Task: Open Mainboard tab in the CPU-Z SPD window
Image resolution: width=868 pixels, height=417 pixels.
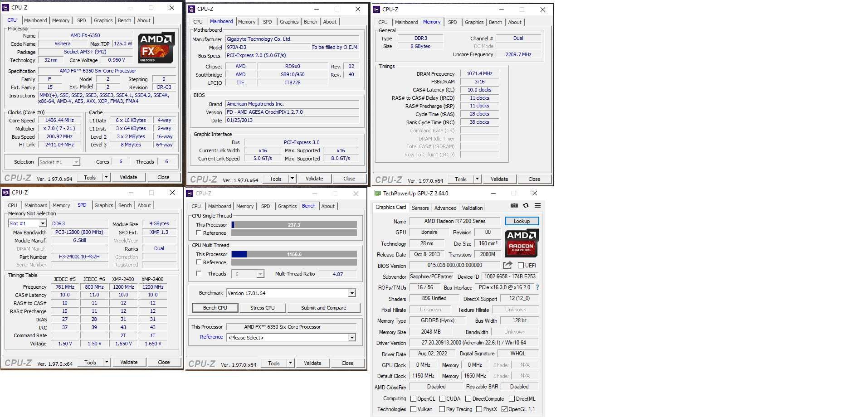Action: tap(36, 205)
